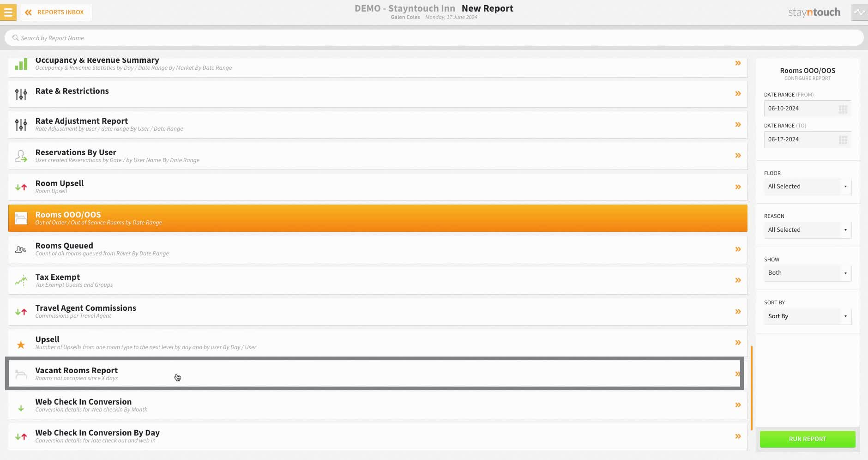Select the Tax Exempt report

378,280
